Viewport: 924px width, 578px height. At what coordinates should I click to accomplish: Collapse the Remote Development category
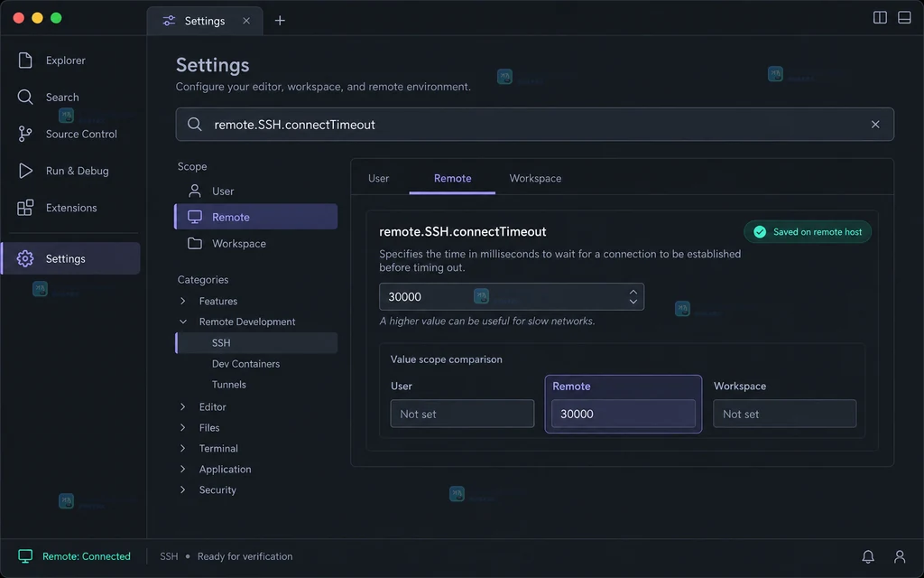pos(182,322)
